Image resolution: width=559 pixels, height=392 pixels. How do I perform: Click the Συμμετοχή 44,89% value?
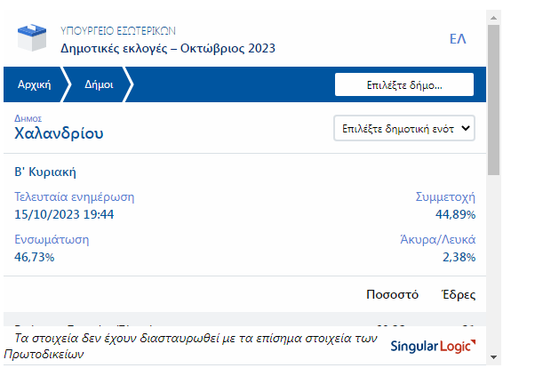tap(455, 214)
